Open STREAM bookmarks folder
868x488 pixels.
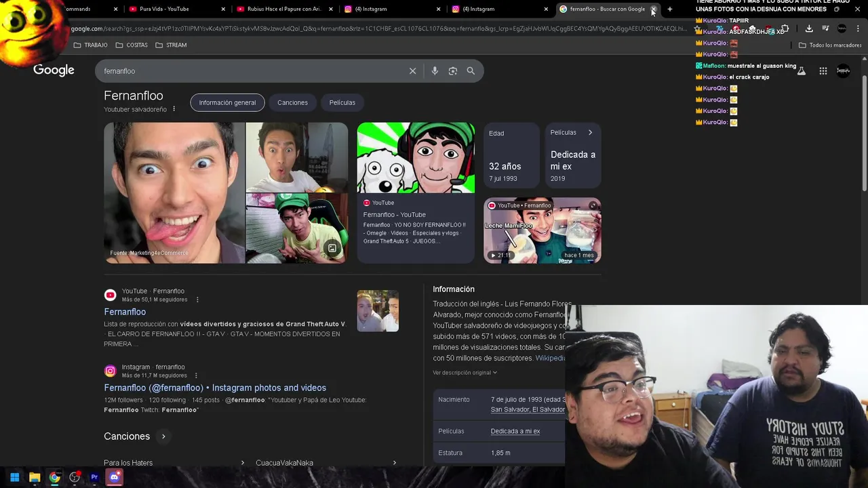[171, 45]
